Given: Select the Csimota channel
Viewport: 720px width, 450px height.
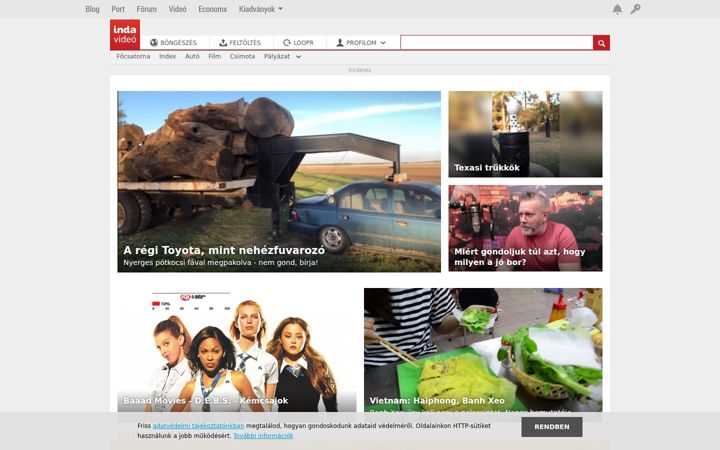Looking at the screenshot, I should point(242,56).
